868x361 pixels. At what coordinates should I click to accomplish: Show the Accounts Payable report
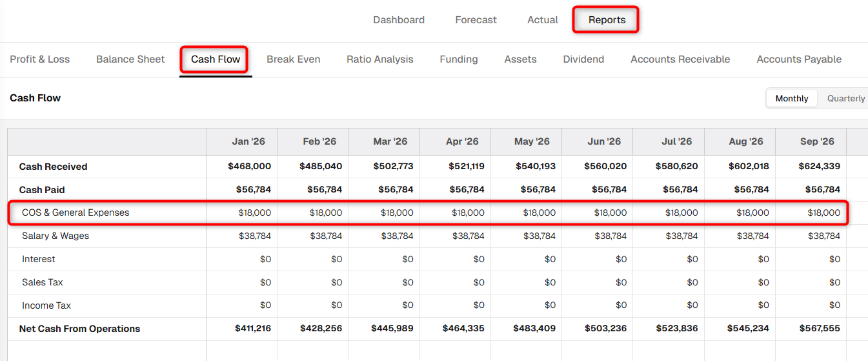click(x=799, y=59)
